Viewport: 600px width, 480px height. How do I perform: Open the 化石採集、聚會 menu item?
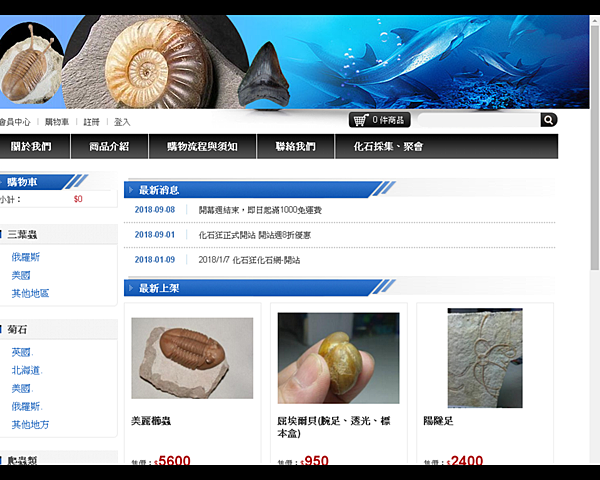coord(388,146)
